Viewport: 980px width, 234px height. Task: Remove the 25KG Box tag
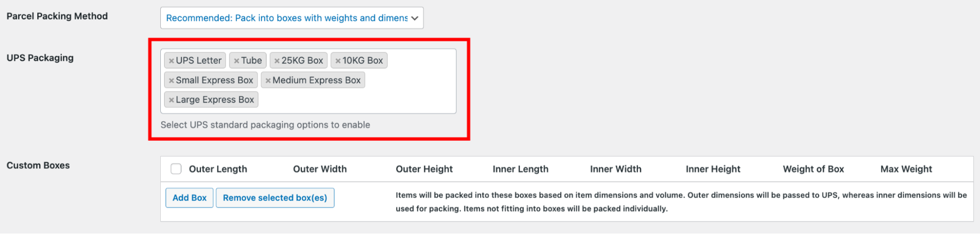coord(277,61)
